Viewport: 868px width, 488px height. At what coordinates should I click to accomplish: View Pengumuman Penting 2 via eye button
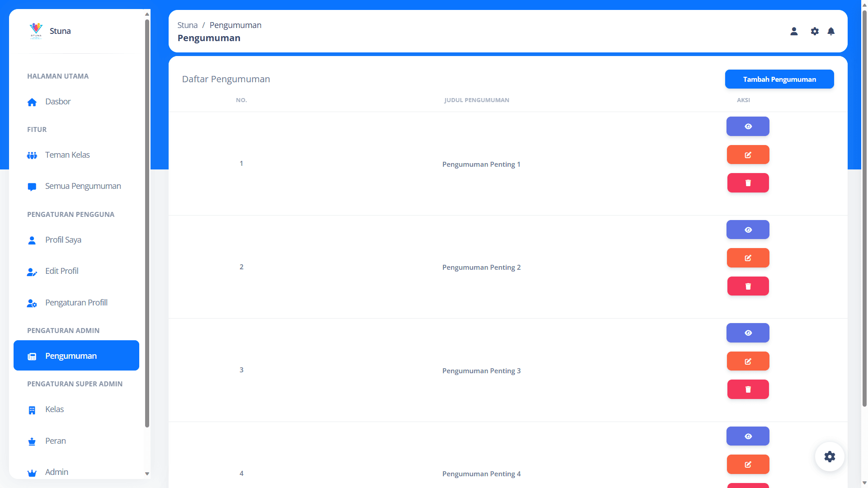coord(748,230)
